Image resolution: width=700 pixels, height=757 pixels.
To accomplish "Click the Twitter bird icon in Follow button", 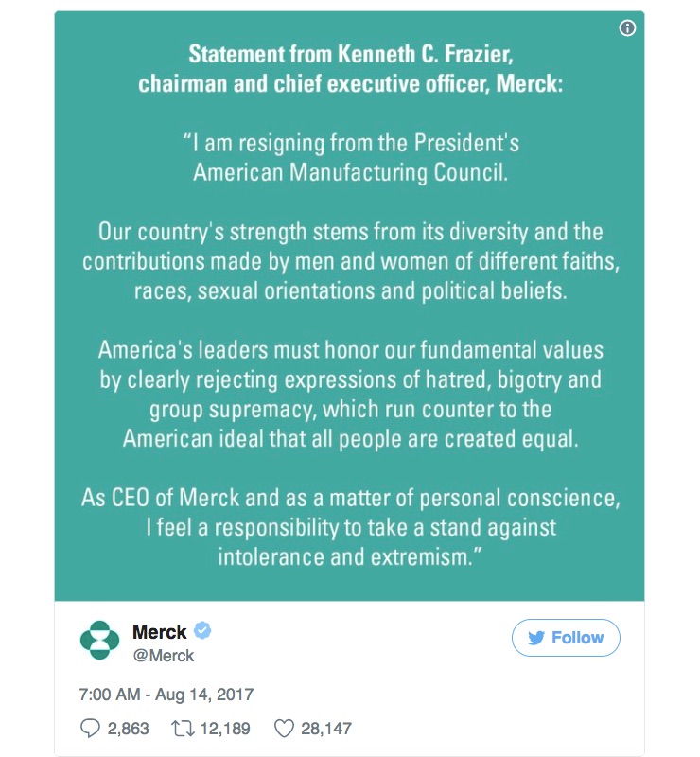I will 535,638.
